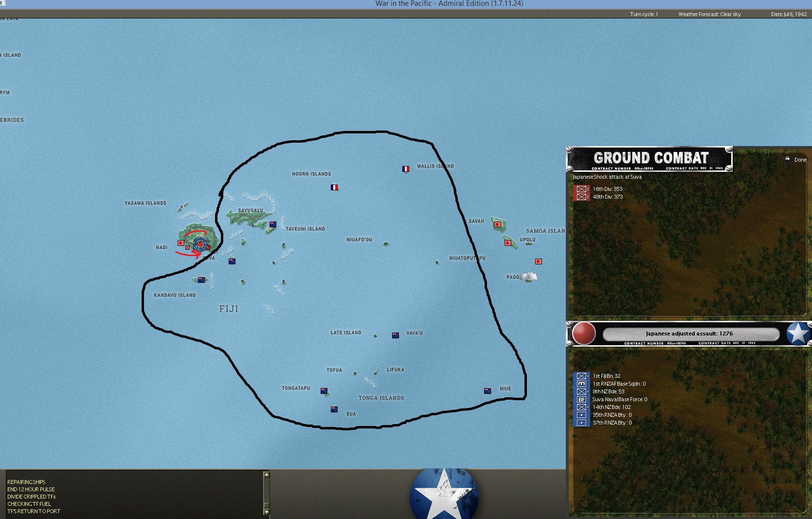Click the large Allied star at bottom center
The image size is (812, 519).
[x=444, y=494]
